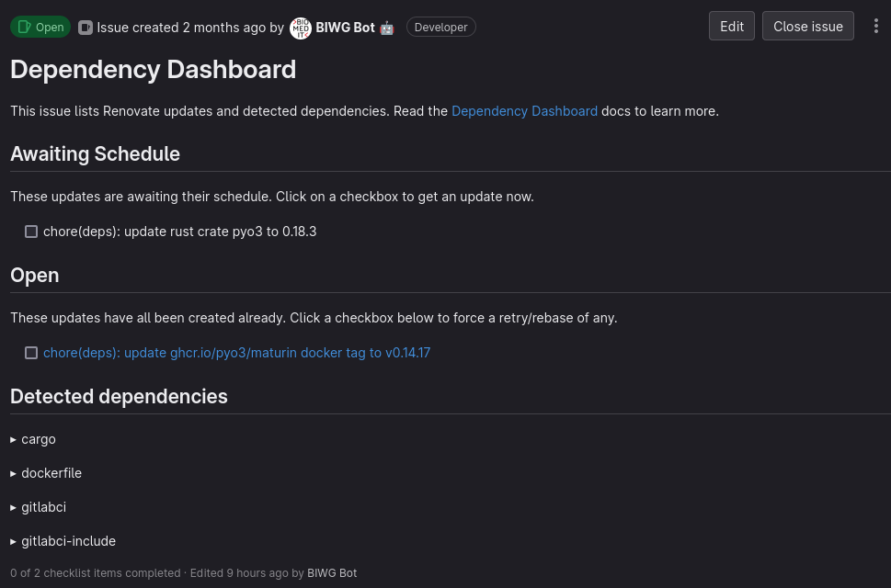Click the Developer role badge
This screenshot has height=588, width=891.
pos(440,28)
